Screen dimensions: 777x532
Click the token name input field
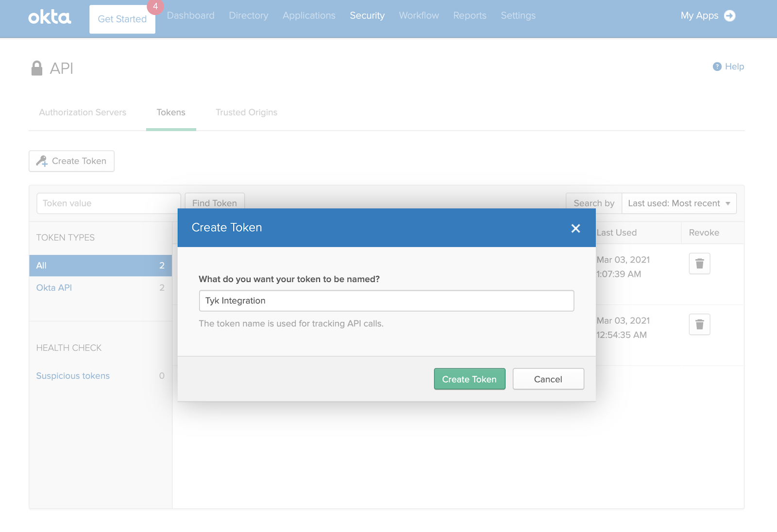[x=386, y=301]
